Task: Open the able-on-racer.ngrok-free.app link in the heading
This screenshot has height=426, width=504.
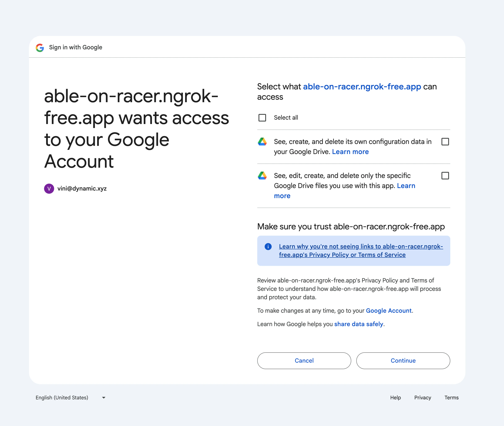Action: (x=362, y=86)
